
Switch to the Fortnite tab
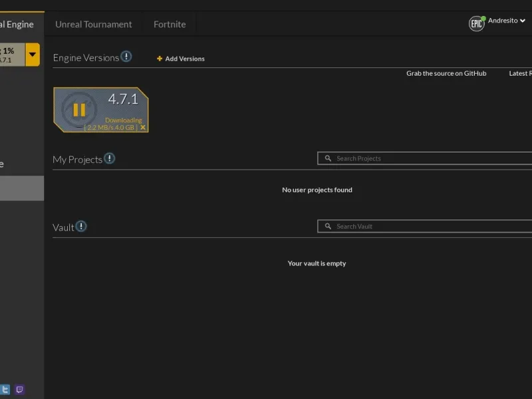coord(170,25)
